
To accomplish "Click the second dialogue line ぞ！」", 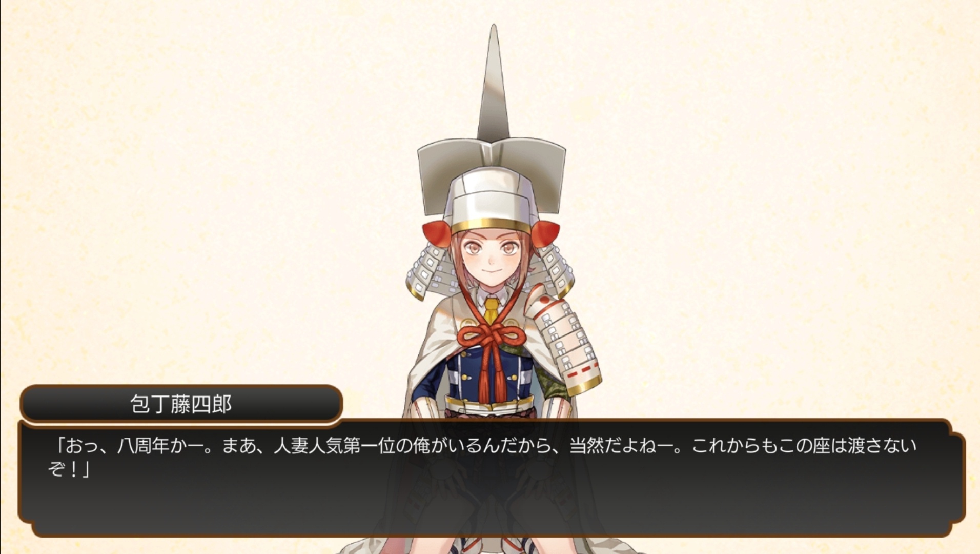I will pos(69,469).
